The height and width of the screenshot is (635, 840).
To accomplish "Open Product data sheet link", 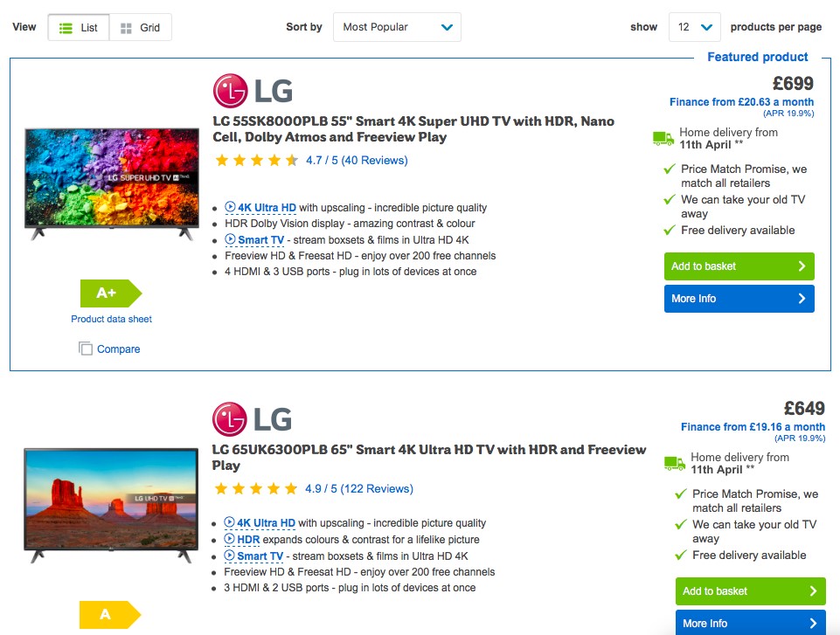I will pyautogui.click(x=111, y=319).
